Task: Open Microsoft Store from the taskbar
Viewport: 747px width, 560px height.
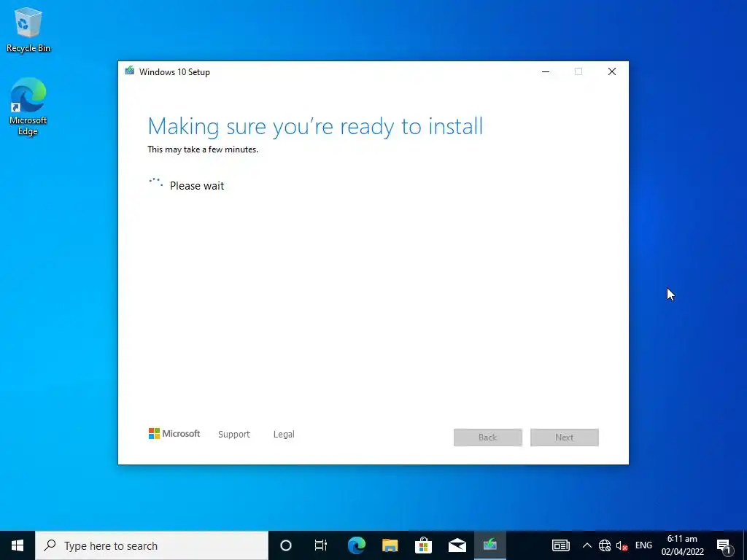Action: [423, 545]
